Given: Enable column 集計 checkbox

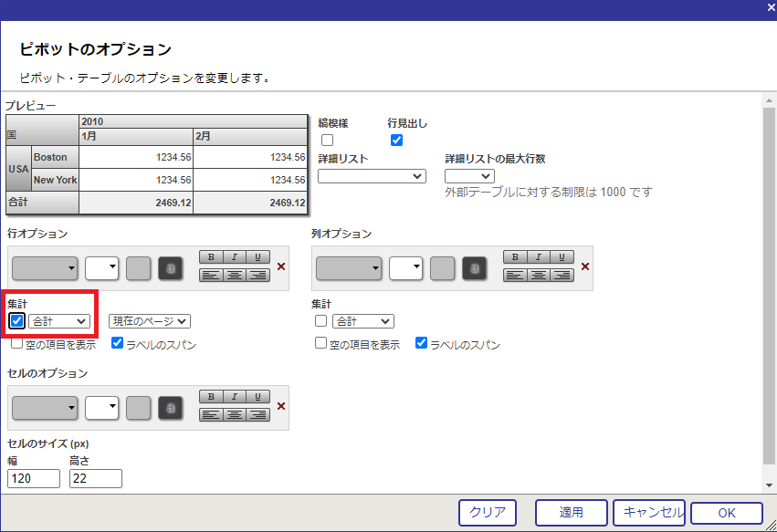Looking at the screenshot, I should pyautogui.click(x=320, y=321).
